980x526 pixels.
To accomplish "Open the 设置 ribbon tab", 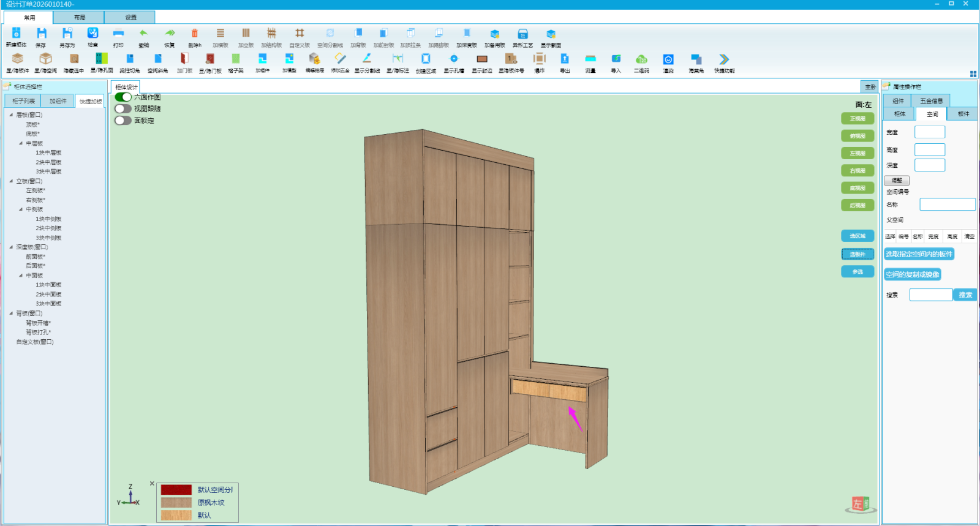I will pos(130,17).
